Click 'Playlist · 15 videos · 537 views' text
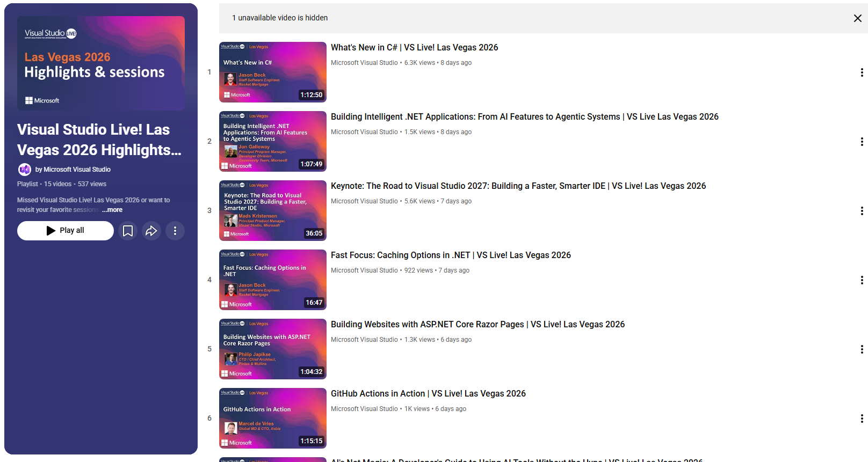Screen dimensions: 868x462 (x=62, y=184)
